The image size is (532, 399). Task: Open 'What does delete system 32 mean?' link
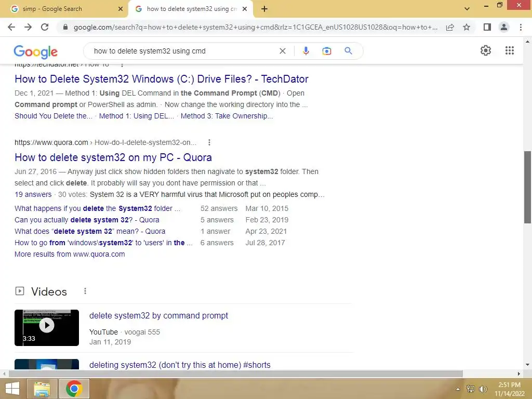point(90,231)
